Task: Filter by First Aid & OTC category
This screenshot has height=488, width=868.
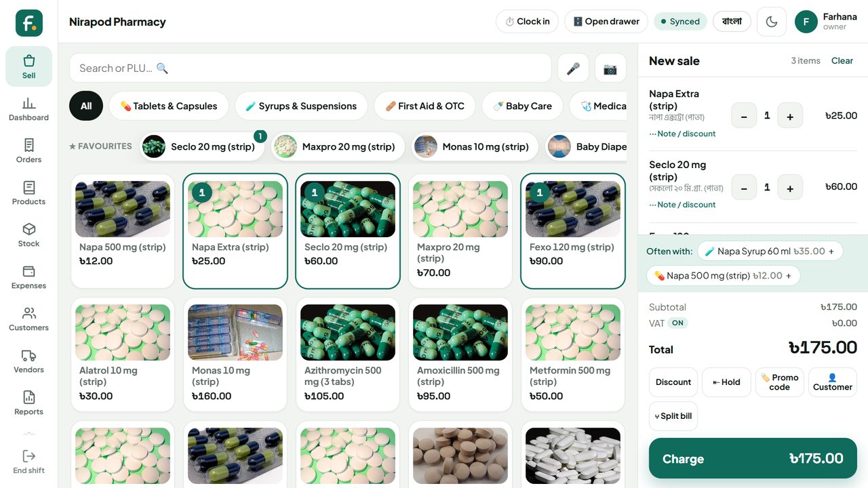Action: [x=425, y=106]
